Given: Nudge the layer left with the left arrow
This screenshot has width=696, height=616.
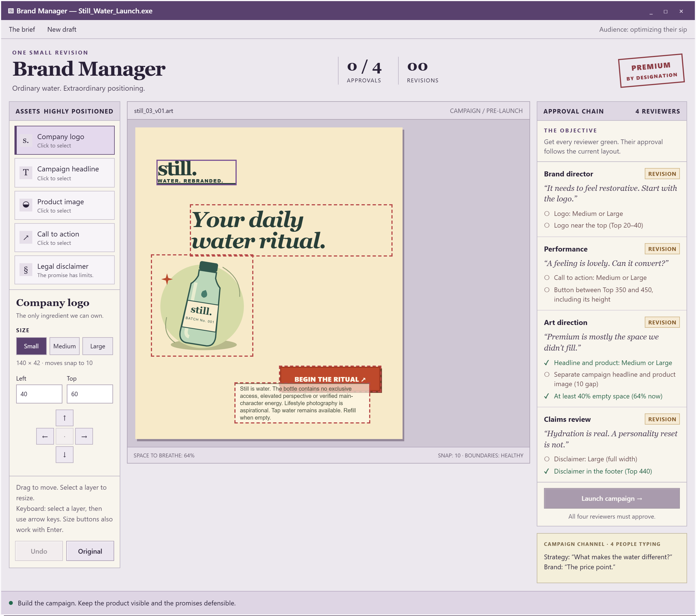Looking at the screenshot, I should point(45,436).
